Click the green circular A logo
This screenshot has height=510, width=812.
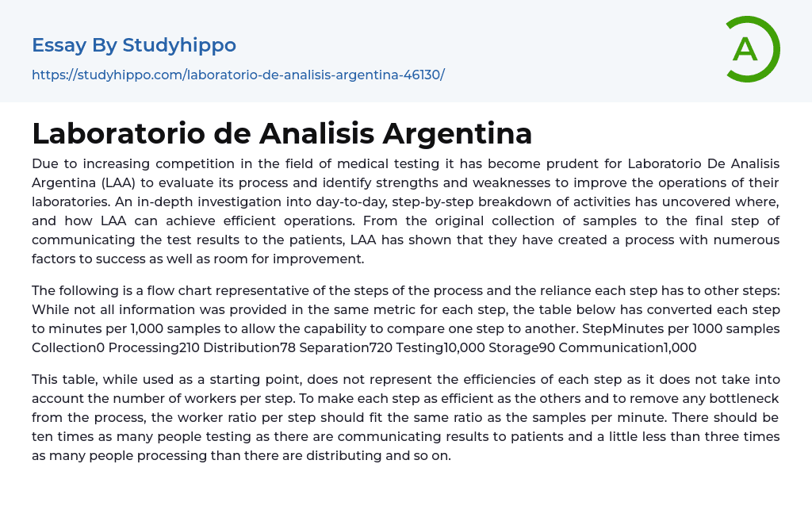[752, 49]
